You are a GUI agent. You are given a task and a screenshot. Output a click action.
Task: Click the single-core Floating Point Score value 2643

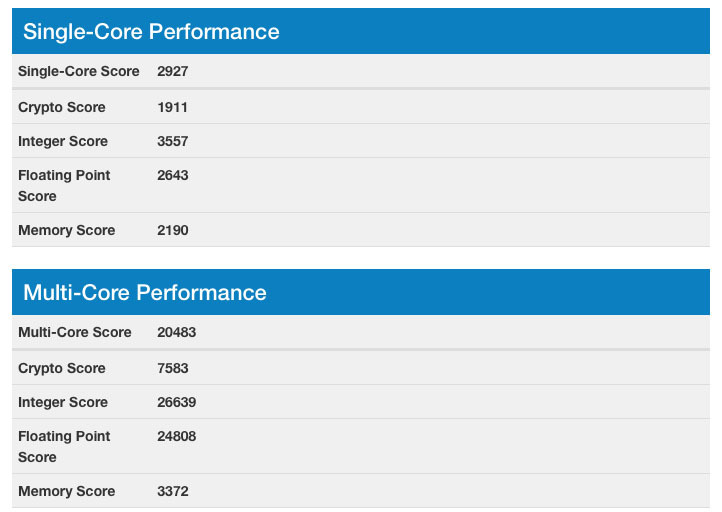(x=173, y=175)
